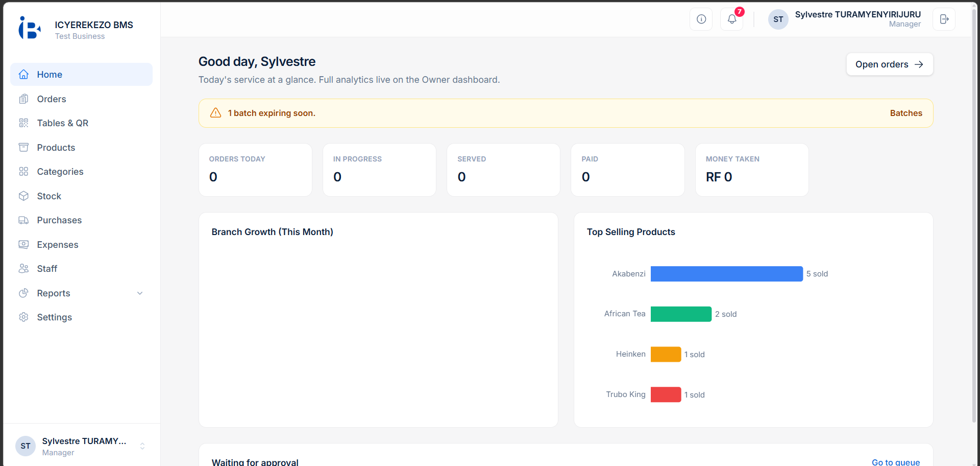Select Stock from the sidebar
980x466 pixels.
tap(82, 196)
